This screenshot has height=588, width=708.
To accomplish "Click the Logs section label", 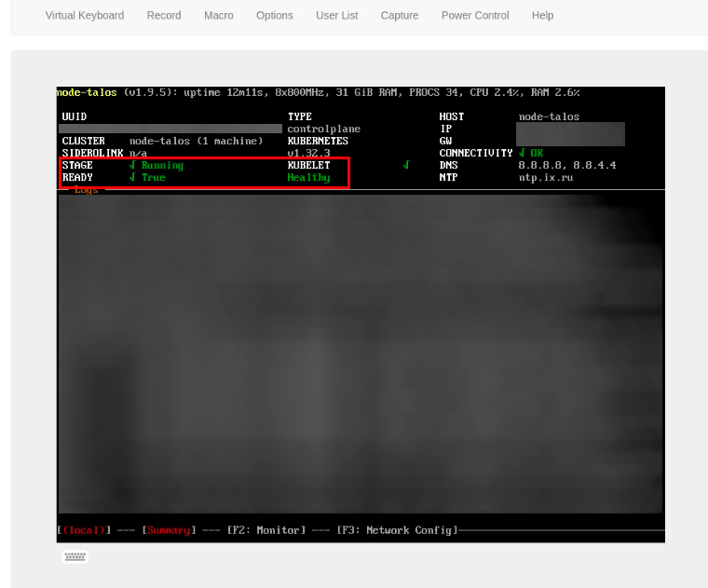I will pyautogui.click(x=86, y=190).
